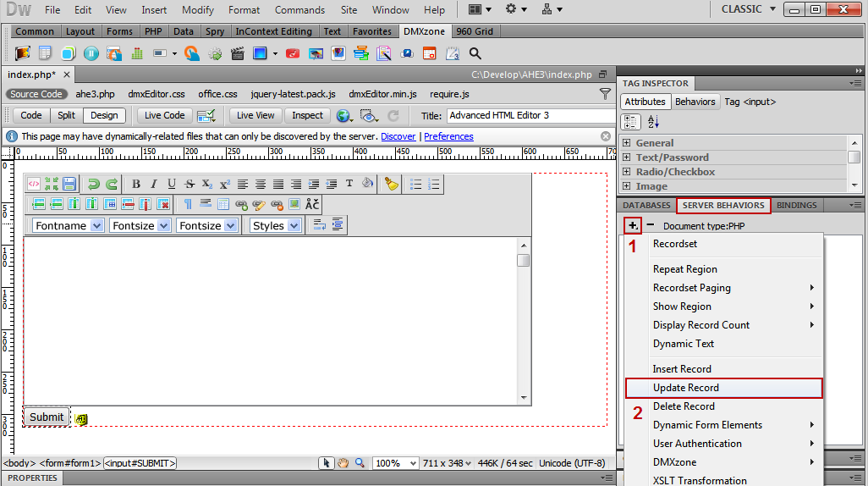The width and height of the screenshot is (868, 486).
Task: Show list view sorted A-Z in Tag Inspector
Action: [x=653, y=122]
